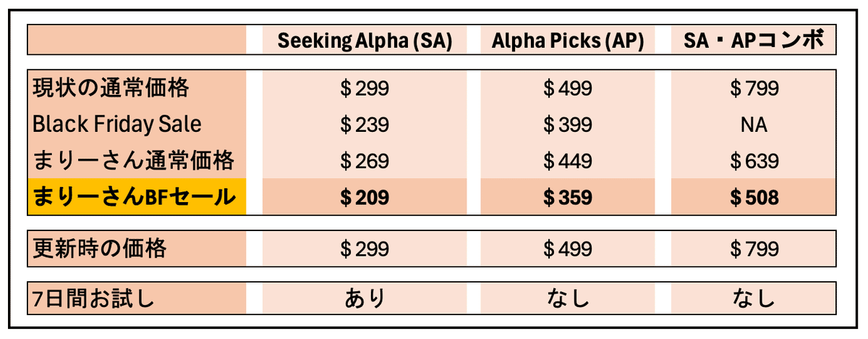Viewport: 868px width, 339px height.
Task: Select the bold $359 price
Action: [x=568, y=197]
